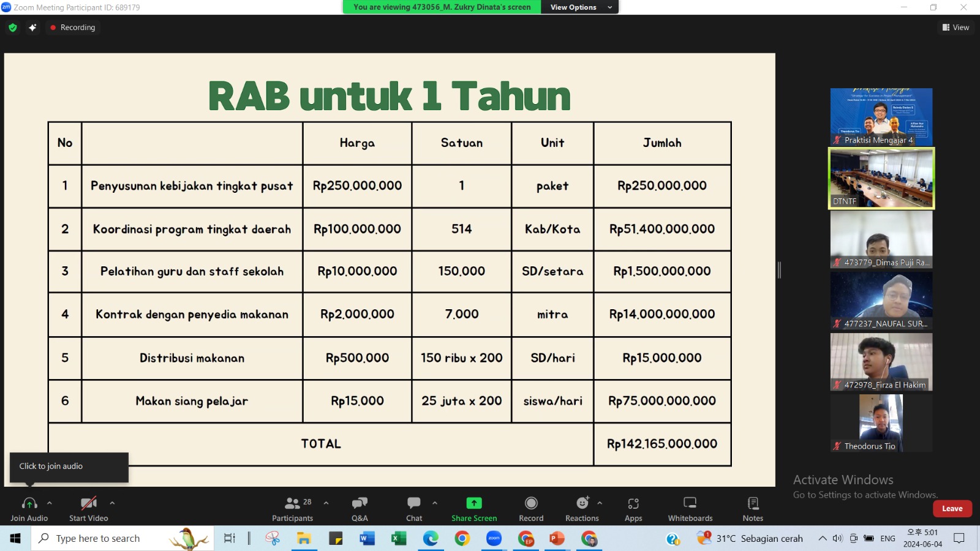Open Microsoft Edge from the taskbar

pos(431,538)
